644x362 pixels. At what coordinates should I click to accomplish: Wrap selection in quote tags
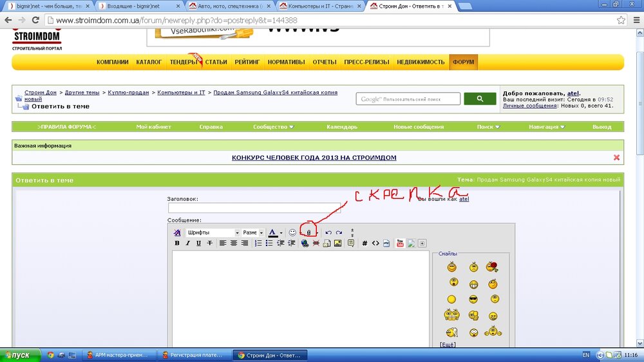pos(351,243)
